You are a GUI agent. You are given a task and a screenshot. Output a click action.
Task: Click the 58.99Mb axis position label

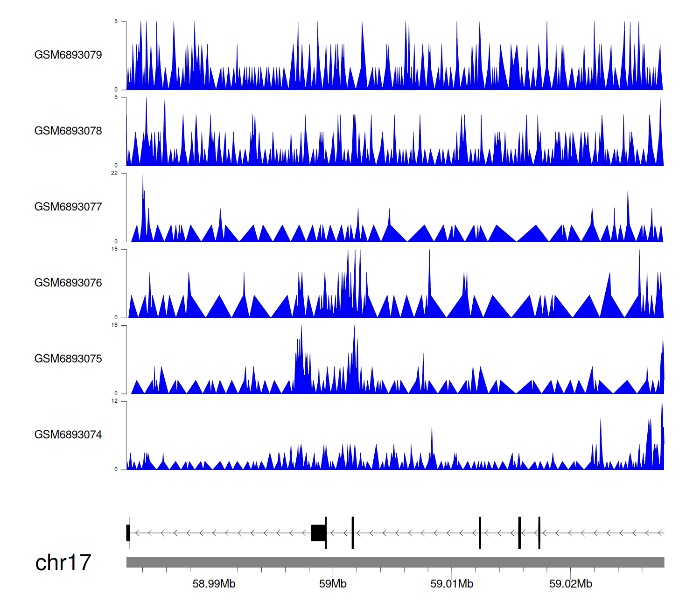click(214, 584)
